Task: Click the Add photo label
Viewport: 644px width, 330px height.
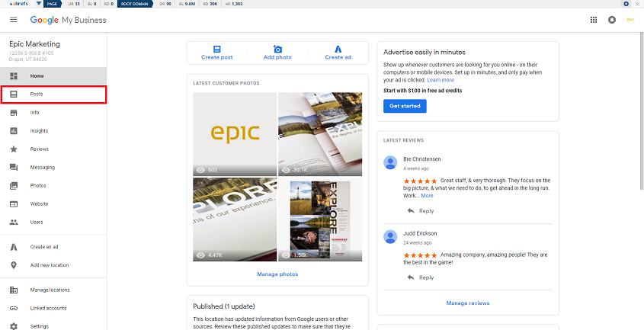Action: point(277,57)
